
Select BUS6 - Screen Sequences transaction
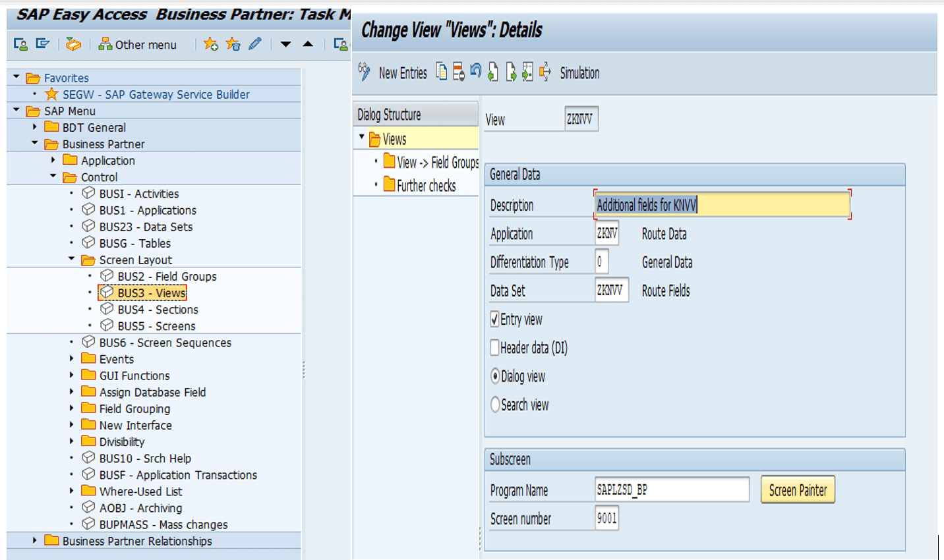(x=165, y=343)
